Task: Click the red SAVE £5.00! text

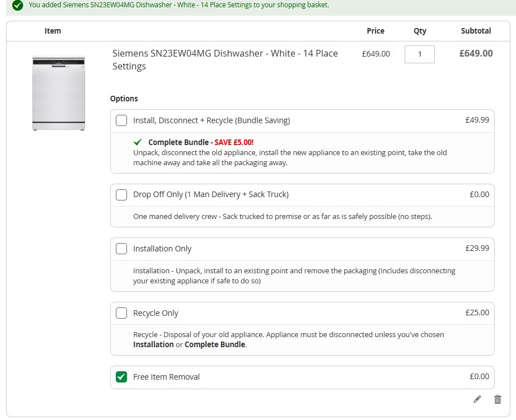Action: [x=234, y=142]
